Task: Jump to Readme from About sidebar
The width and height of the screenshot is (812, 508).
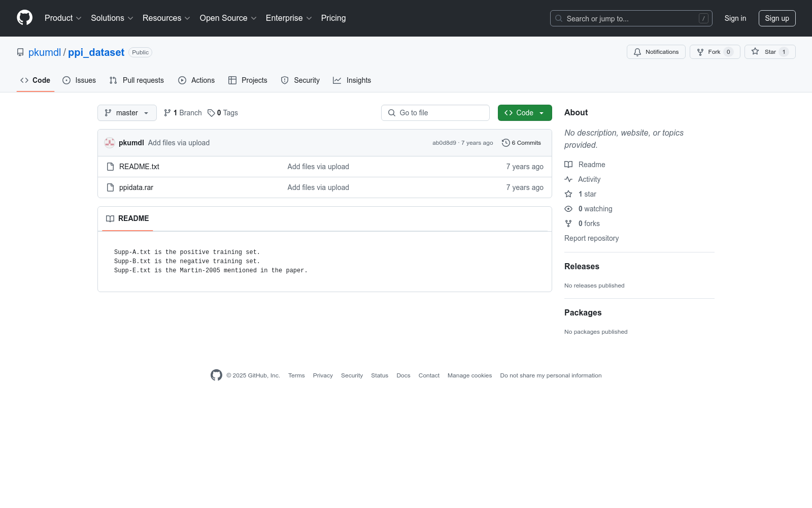Action: point(585,165)
